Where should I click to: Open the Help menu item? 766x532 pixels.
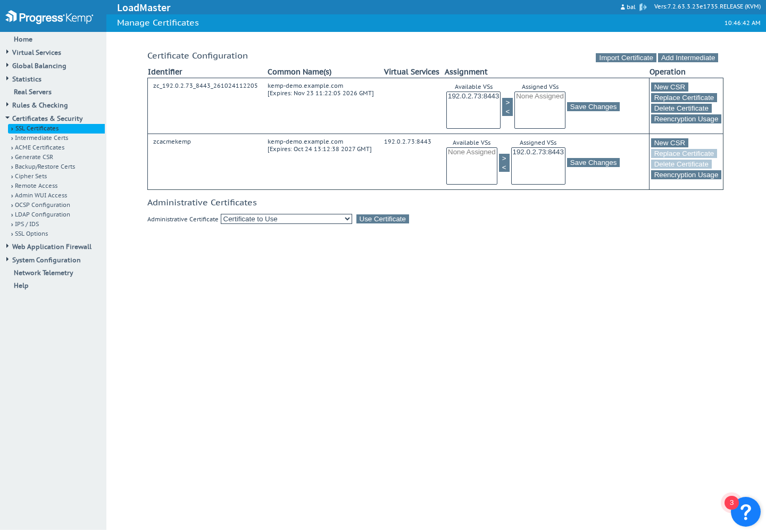tap(21, 286)
